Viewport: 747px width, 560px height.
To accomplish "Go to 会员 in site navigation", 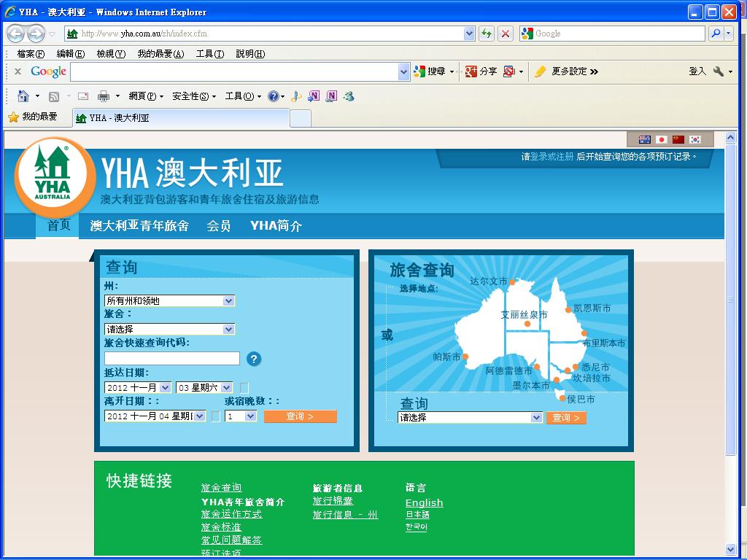I will (x=219, y=226).
